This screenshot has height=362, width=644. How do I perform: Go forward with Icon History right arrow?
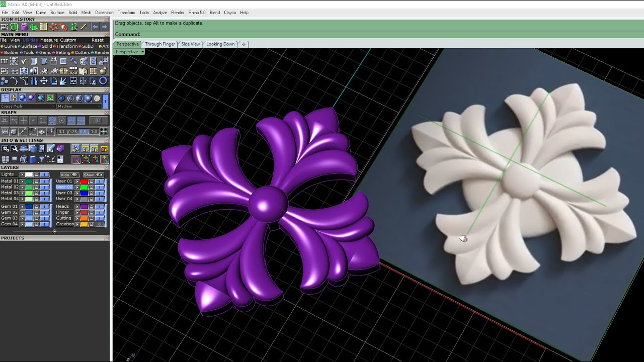tap(105, 27)
